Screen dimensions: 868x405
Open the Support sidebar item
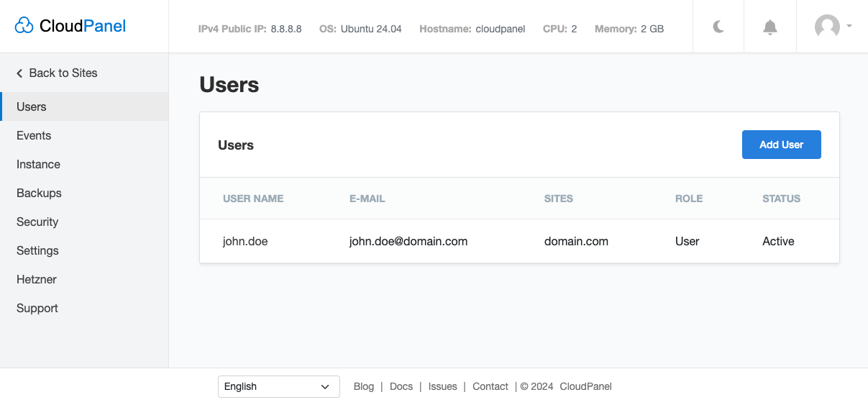[37, 308]
